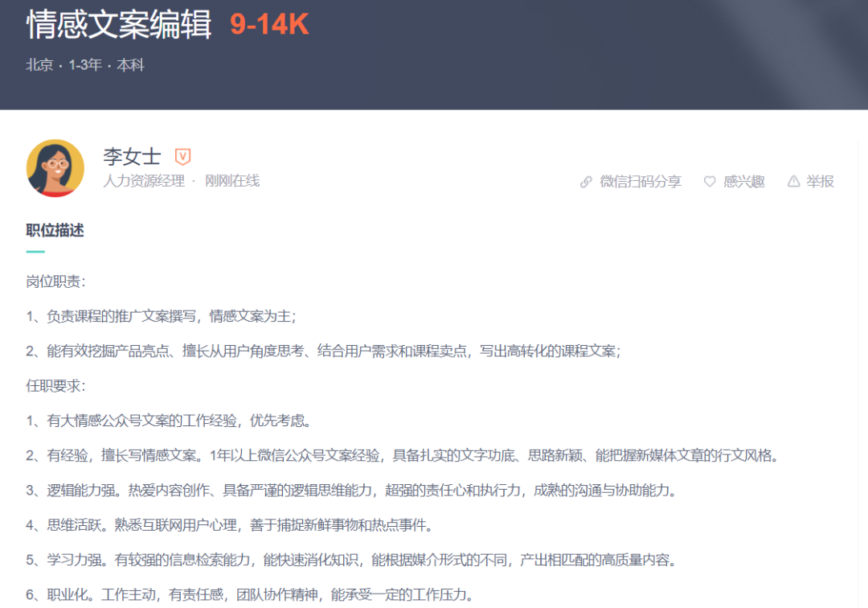
Task: Click the line 负责课程的推广文案撰写
Action: click(161, 316)
